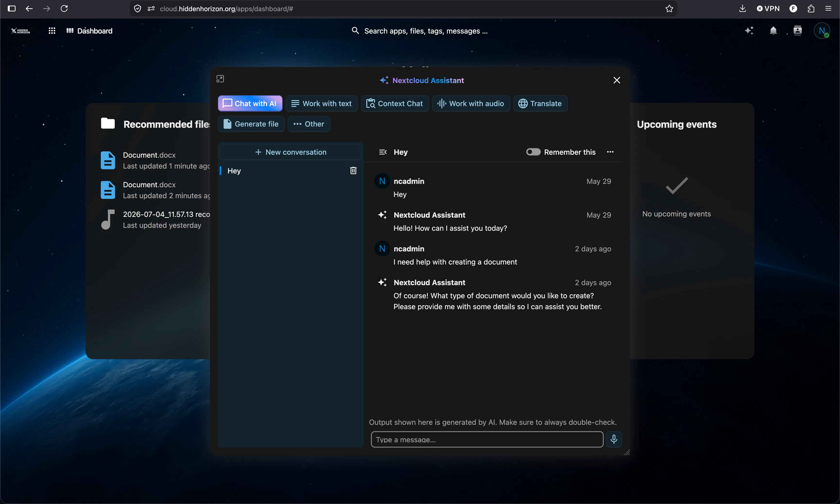Start voice input with the microphone button
The width and height of the screenshot is (840, 504).
click(x=614, y=439)
